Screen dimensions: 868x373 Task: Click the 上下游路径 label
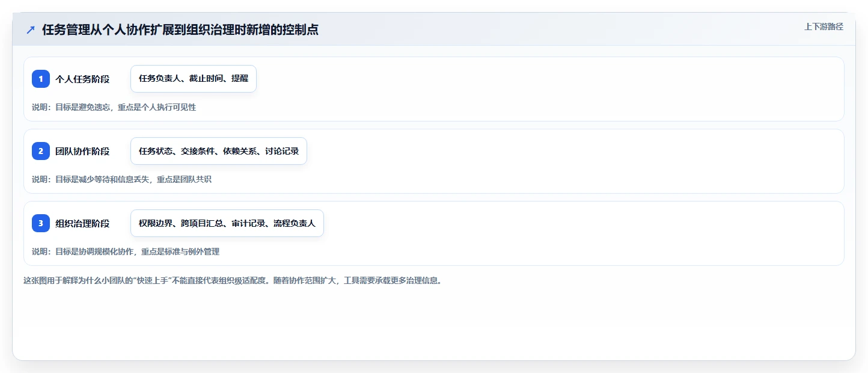click(x=824, y=26)
